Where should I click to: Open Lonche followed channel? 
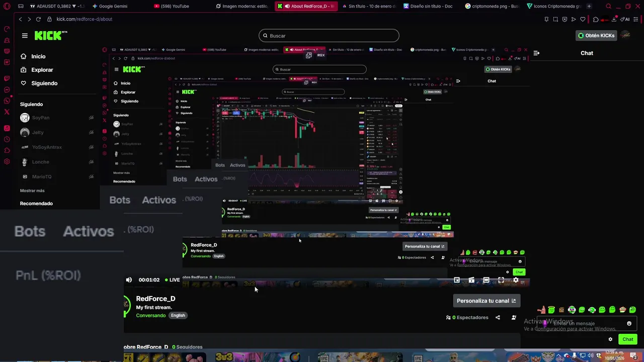[x=57, y=162]
